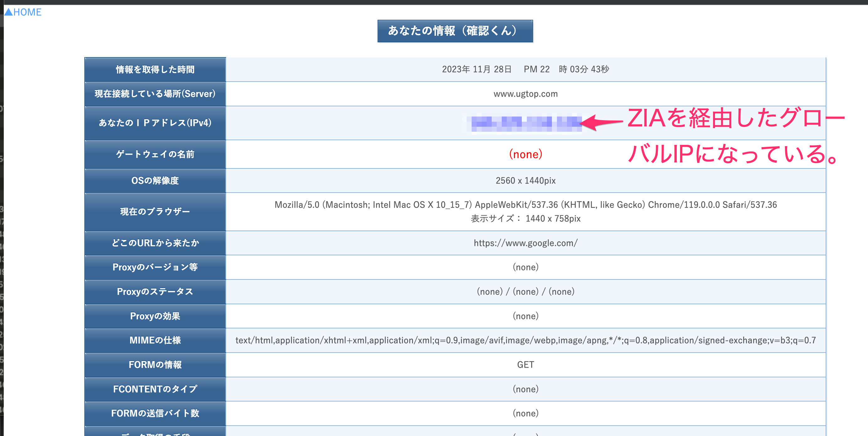Viewport: 868px width, 436px height.
Task: Select the (none) value for Proxyのバージョン等
Action: [526, 267]
